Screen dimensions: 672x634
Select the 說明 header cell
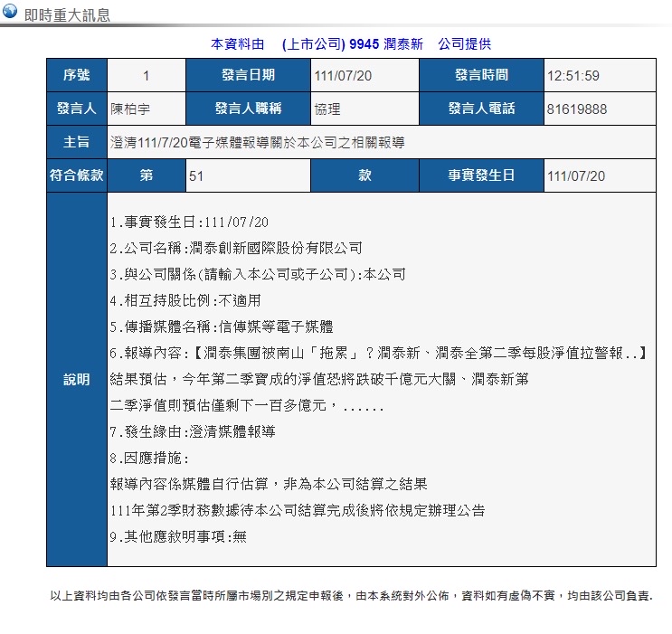click(77, 380)
